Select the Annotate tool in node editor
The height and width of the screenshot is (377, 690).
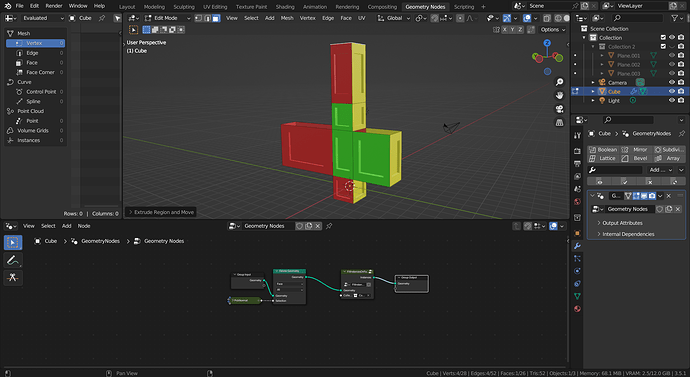pyautogui.click(x=13, y=260)
